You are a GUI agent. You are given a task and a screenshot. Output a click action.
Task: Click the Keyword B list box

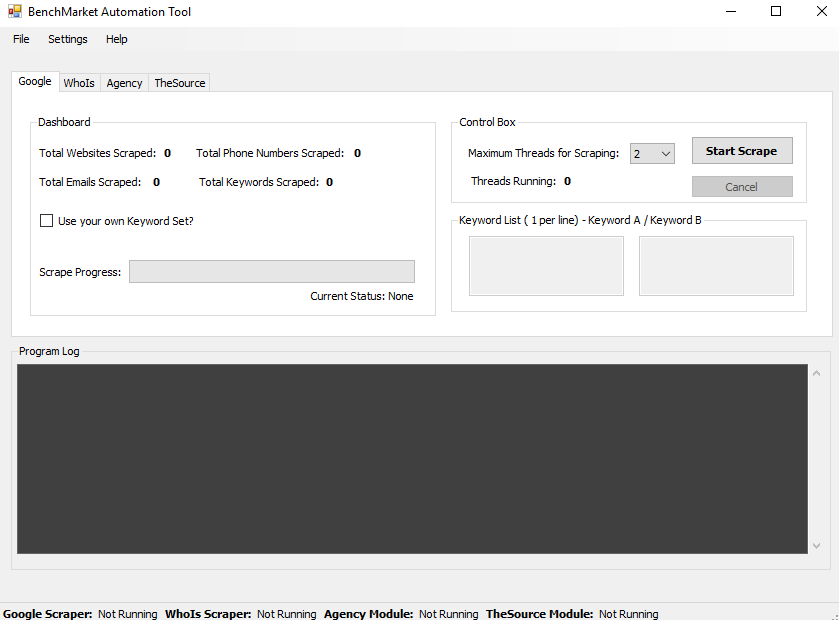(716, 266)
